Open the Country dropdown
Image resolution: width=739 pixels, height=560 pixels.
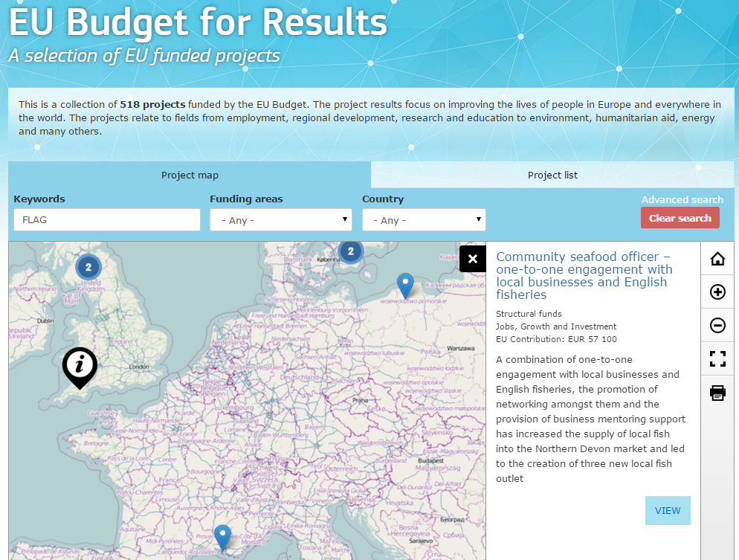[x=424, y=219]
